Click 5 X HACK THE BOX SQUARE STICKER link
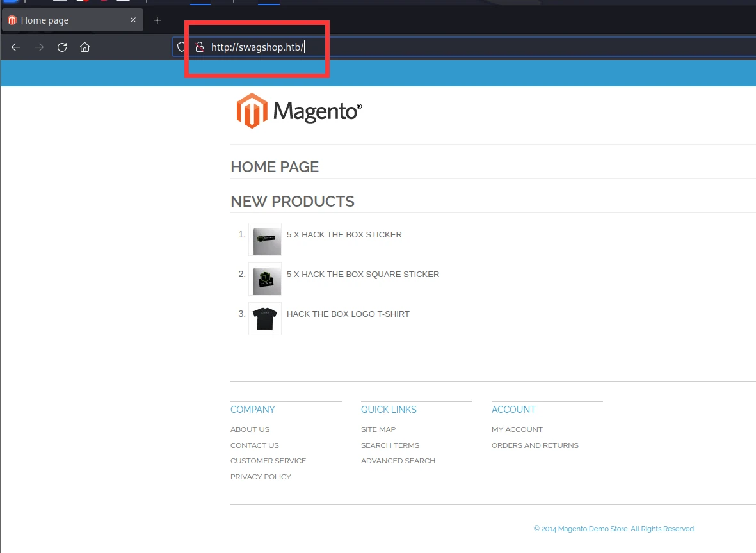This screenshot has height=553, width=756. [363, 275]
